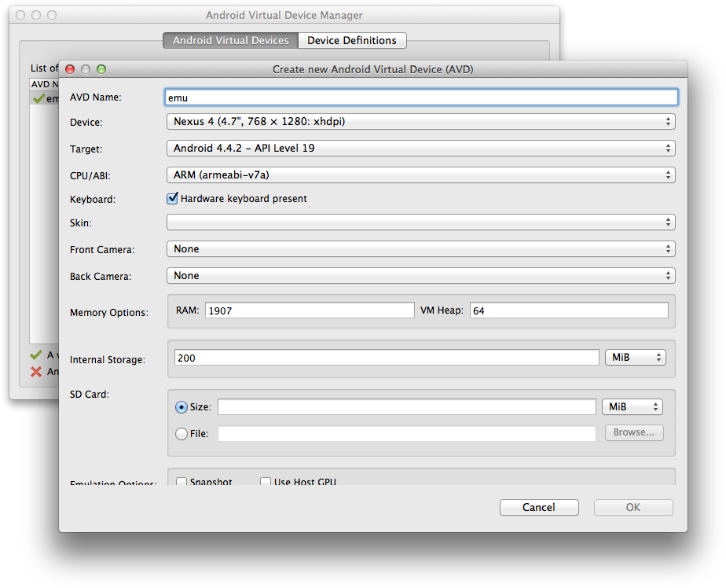Image resolution: width=726 pixels, height=588 pixels.
Task: Close the Create new AVD dialog
Action: pos(70,69)
